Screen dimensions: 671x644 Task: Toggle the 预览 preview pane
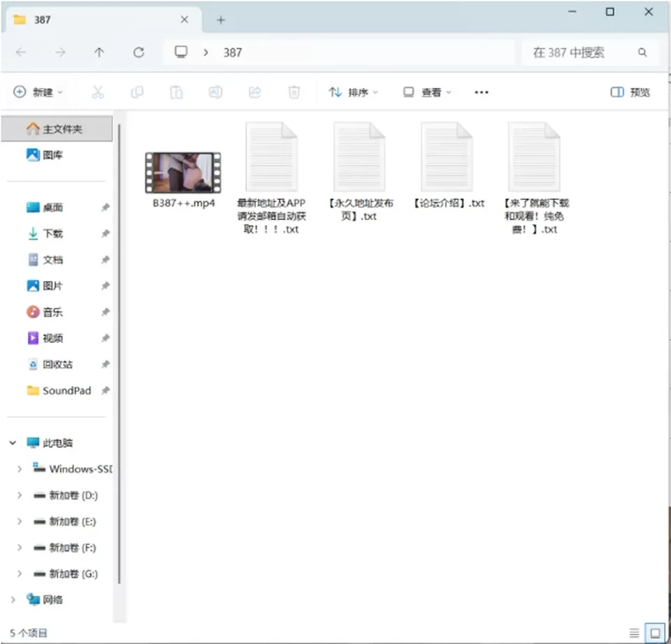pos(630,92)
